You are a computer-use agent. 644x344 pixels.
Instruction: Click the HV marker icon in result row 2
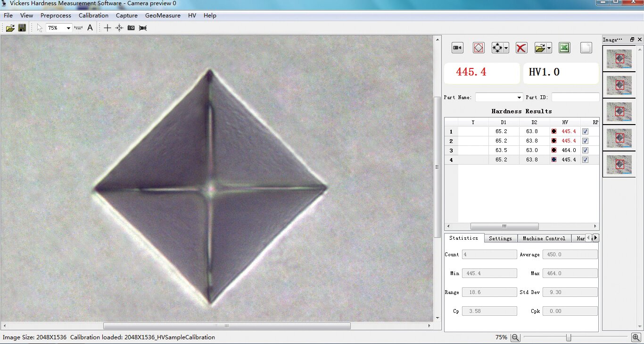point(554,141)
